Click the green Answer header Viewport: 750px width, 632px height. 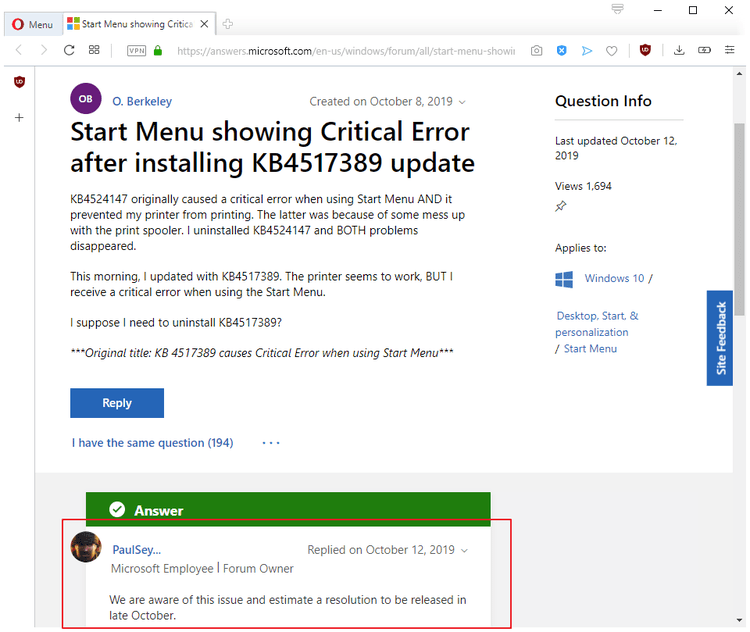click(x=288, y=510)
